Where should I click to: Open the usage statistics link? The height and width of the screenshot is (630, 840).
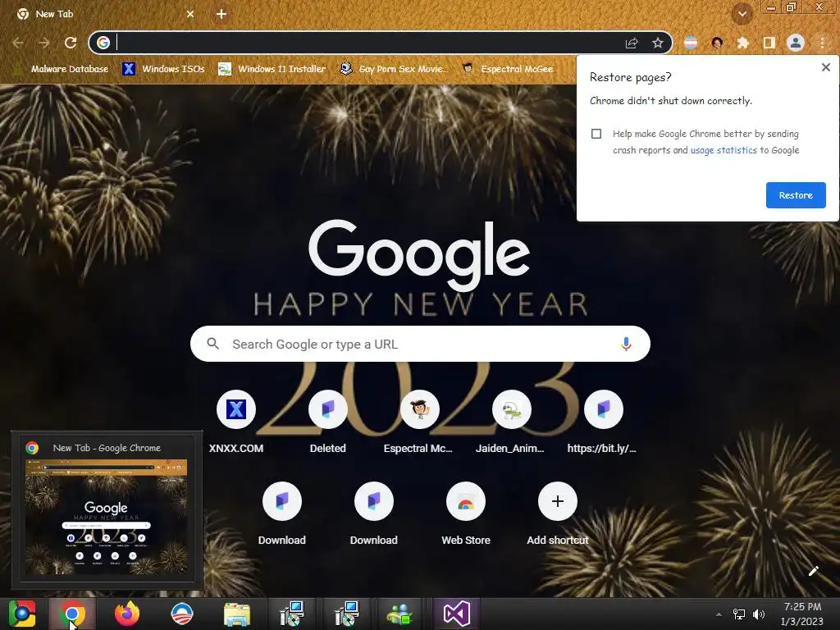pos(724,150)
